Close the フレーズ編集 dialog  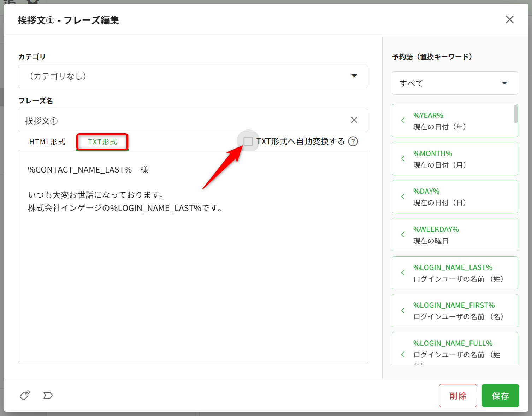tap(509, 19)
